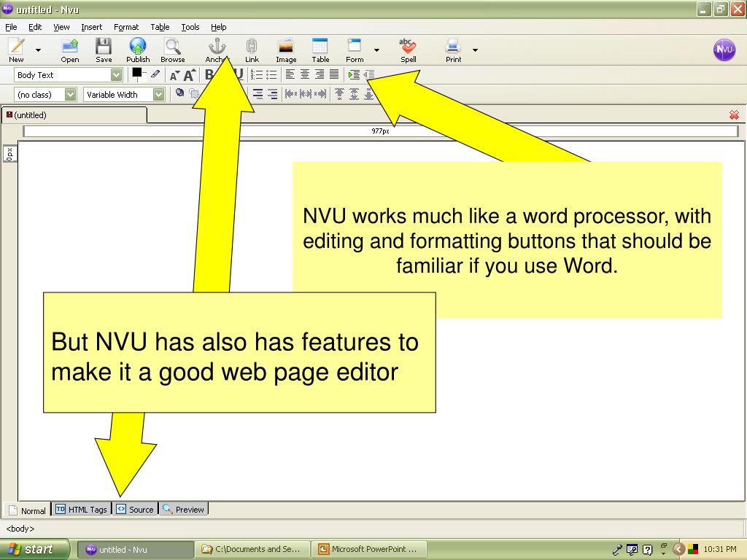
Task: Click the top vertical-align icon
Action: (339, 93)
